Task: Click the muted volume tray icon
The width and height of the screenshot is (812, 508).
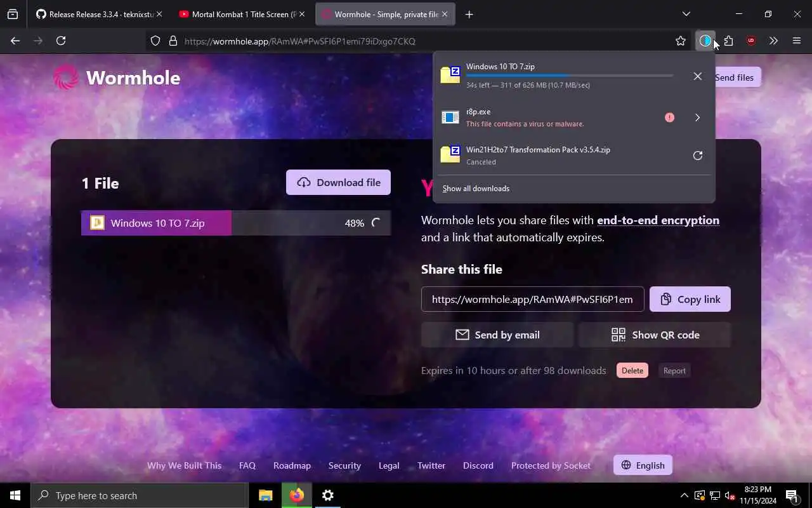Action: click(730, 495)
